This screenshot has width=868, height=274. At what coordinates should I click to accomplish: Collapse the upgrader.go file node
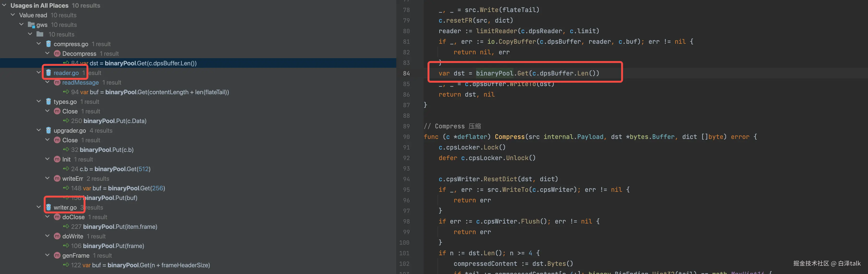pos(39,130)
